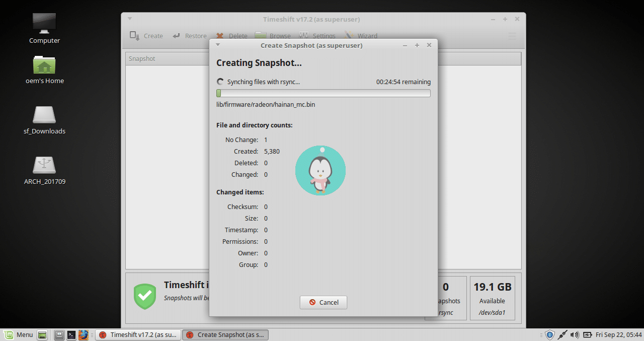
Task: Open the hamburger menu in Timeshift toolbar
Action: [x=512, y=36]
